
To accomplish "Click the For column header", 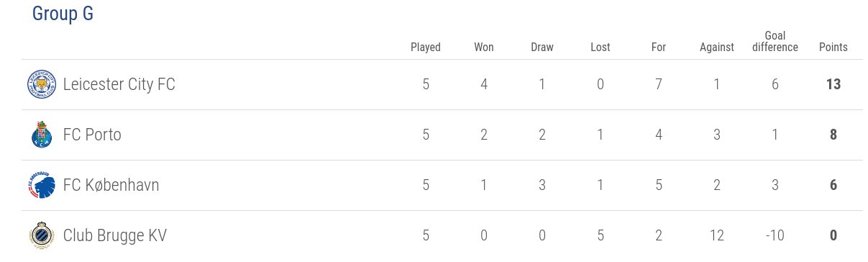I will [x=659, y=48].
